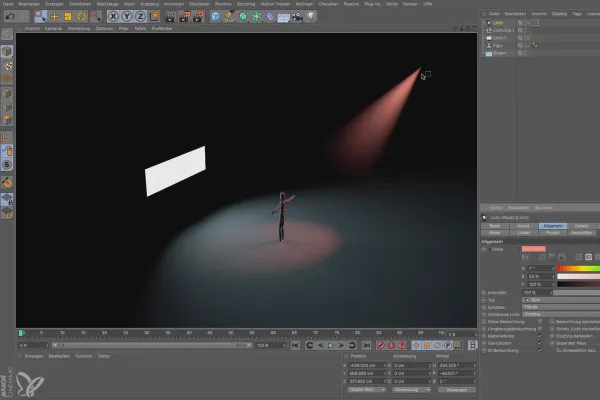The image size is (600, 400).
Task: Uncheck the Materialfarbe checkbox
Action: 540,336
